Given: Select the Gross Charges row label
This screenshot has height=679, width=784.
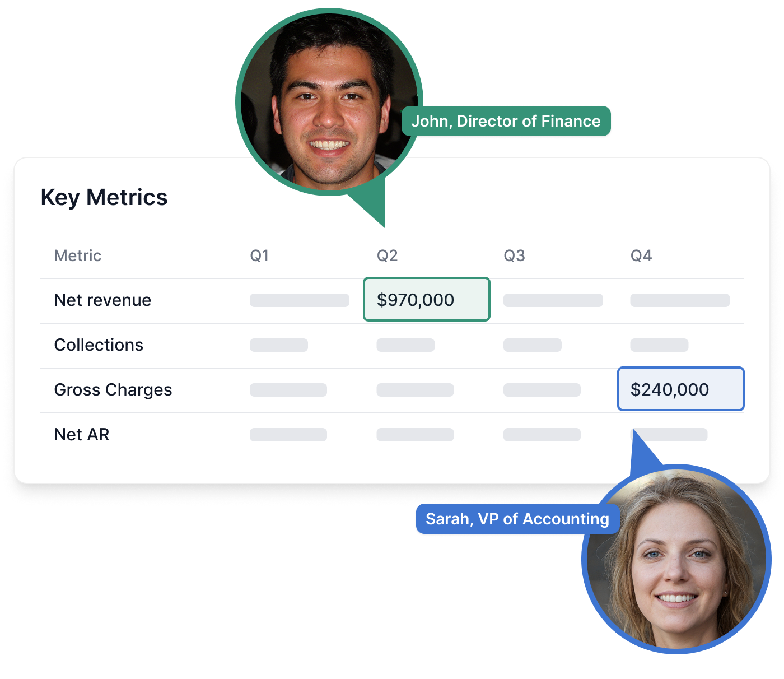Looking at the screenshot, I should pos(113,390).
